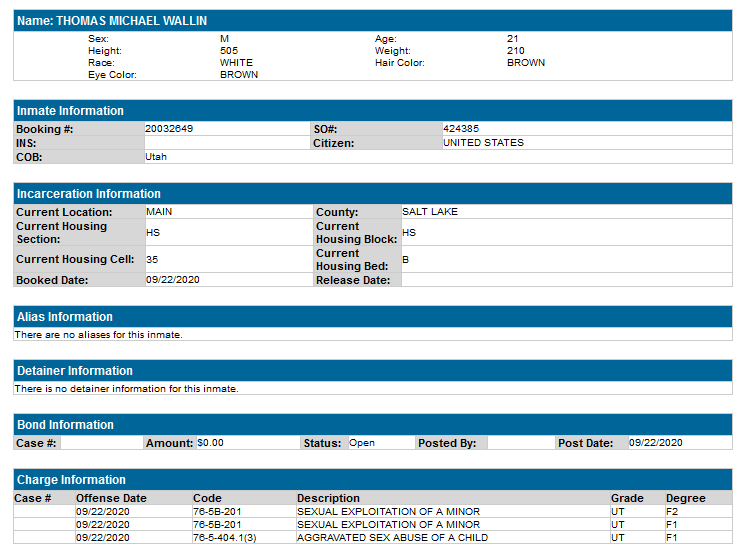
Task: Click the Grade column header
Action: [627, 498]
